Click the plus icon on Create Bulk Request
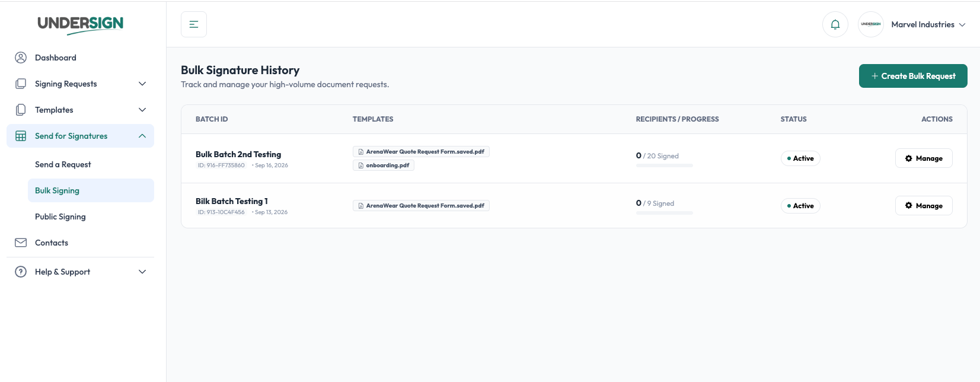The width and height of the screenshot is (980, 382). (874, 76)
